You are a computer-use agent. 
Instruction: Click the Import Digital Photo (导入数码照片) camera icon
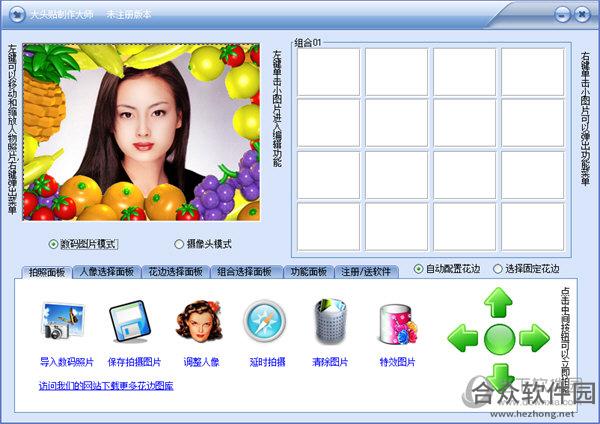(62, 321)
